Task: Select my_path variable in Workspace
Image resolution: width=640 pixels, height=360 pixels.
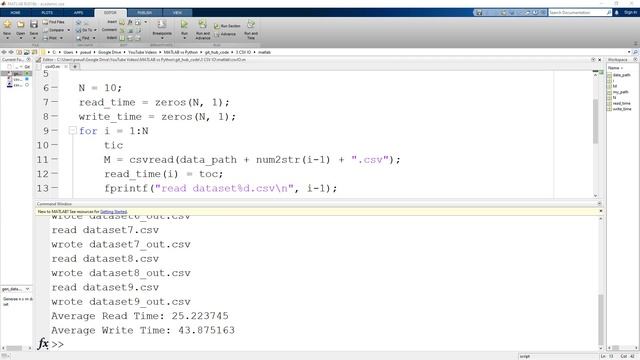Action: [x=620, y=92]
